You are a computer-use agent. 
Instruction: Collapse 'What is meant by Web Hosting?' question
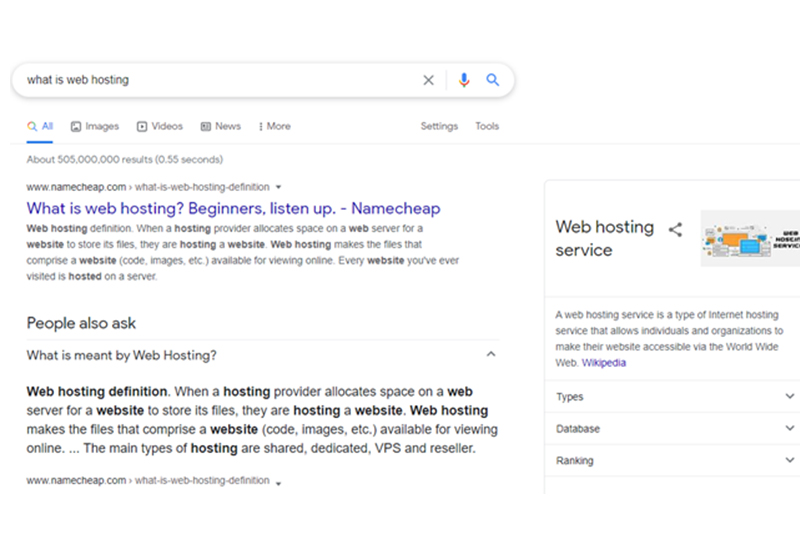pos(490,354)
